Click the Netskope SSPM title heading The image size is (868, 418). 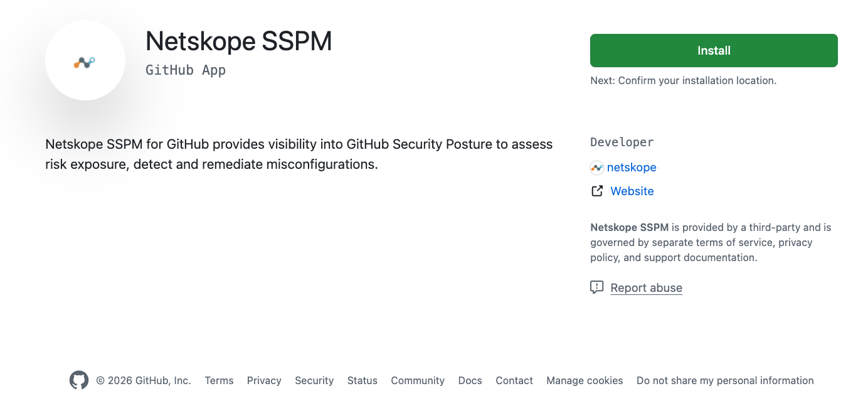239,41
